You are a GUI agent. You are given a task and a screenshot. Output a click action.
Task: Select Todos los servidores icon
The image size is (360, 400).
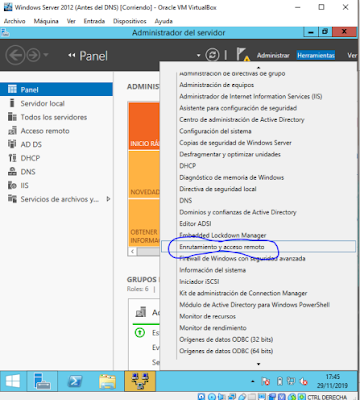[12, 117]
